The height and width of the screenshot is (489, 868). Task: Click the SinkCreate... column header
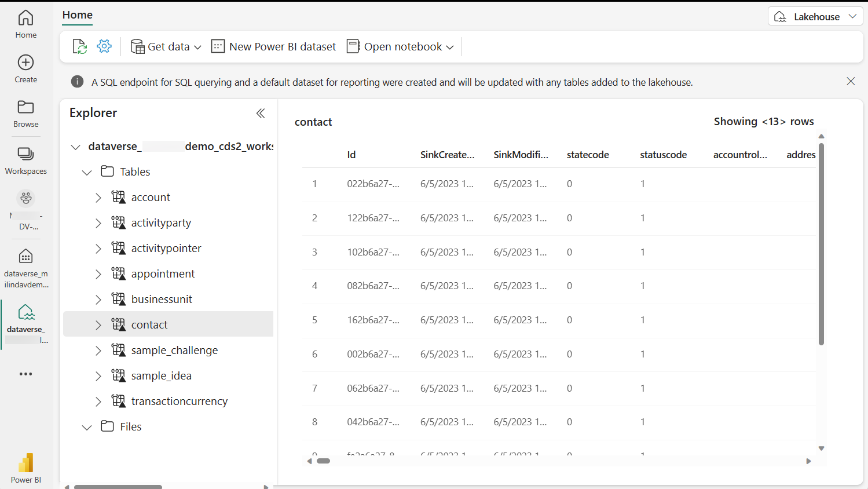pos(447,155)
